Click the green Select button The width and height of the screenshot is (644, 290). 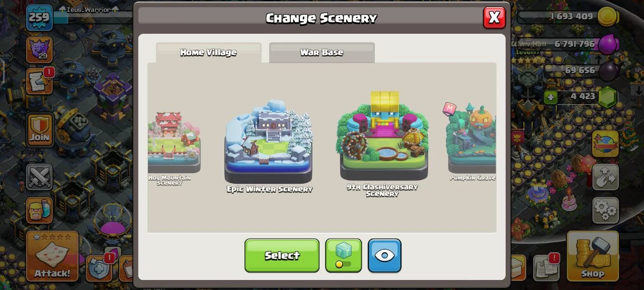click(x=282, y=255)
